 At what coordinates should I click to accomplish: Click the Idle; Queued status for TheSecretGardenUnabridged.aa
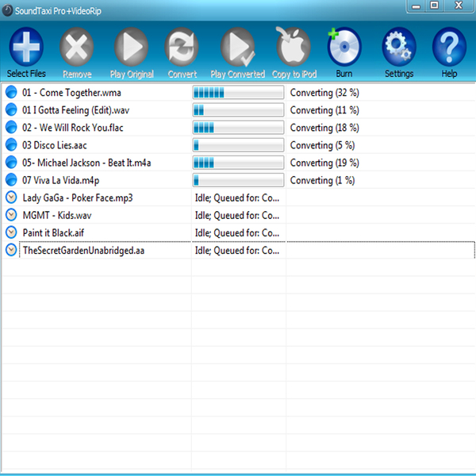point(237,251)
